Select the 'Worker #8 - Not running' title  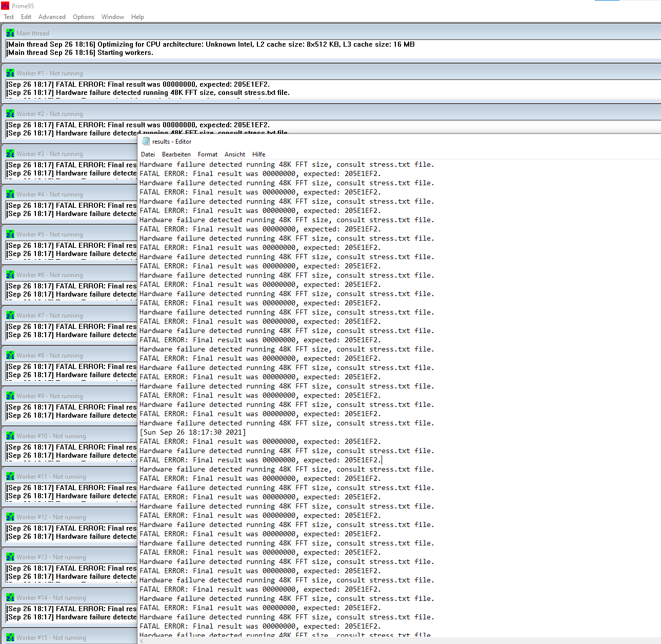point(50,356)
